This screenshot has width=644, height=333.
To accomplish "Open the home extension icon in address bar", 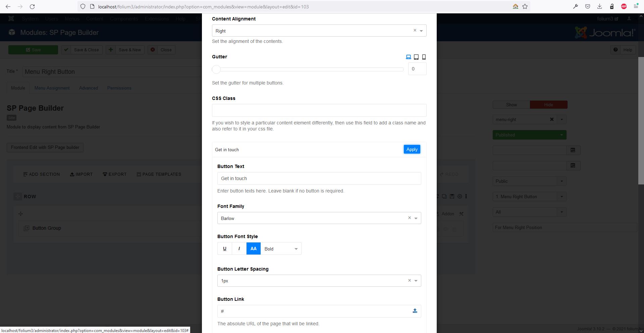I will pyautogui.click(x=516, y=6).
